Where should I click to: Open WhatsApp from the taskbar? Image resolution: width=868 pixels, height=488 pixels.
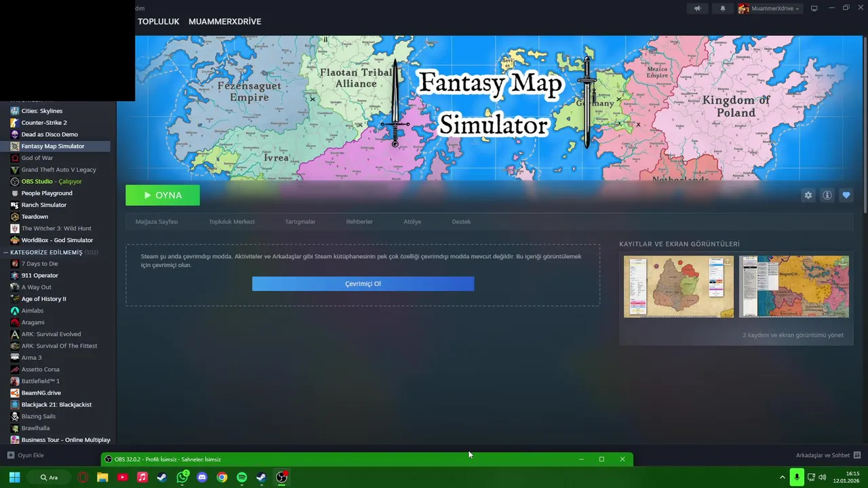pyautogui.click(x=182, y=477)
